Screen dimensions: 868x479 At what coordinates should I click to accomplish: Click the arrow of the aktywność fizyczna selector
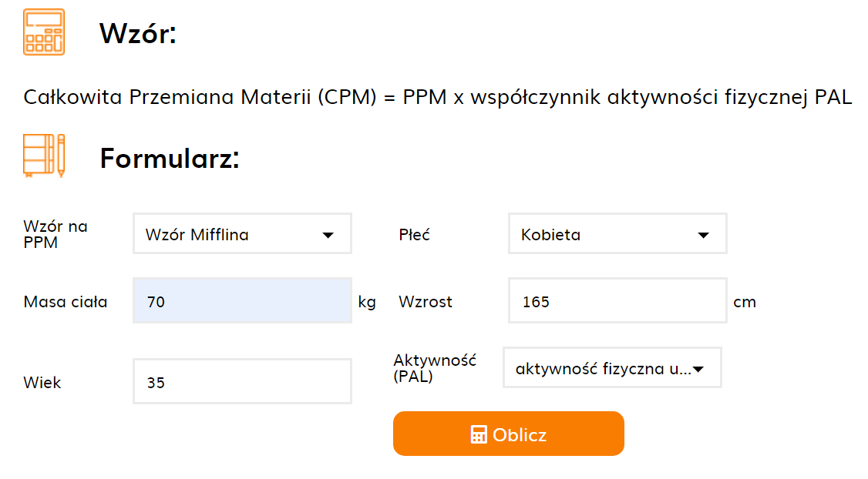click(698, 369)
